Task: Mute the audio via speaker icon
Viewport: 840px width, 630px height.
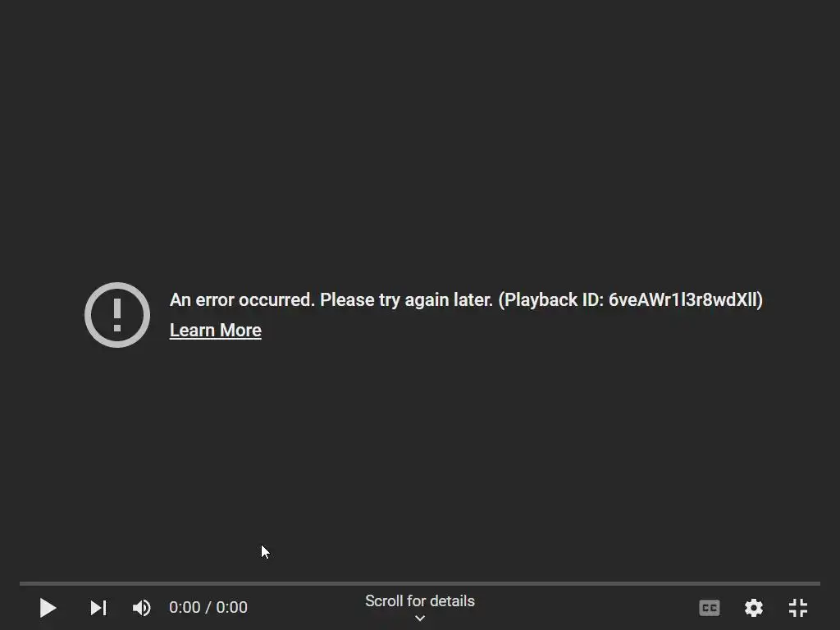Action: coord(142,608)
